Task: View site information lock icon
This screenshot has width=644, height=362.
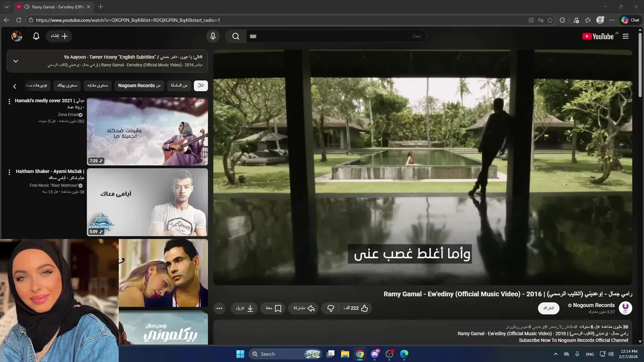Action: tap(31, 20)
